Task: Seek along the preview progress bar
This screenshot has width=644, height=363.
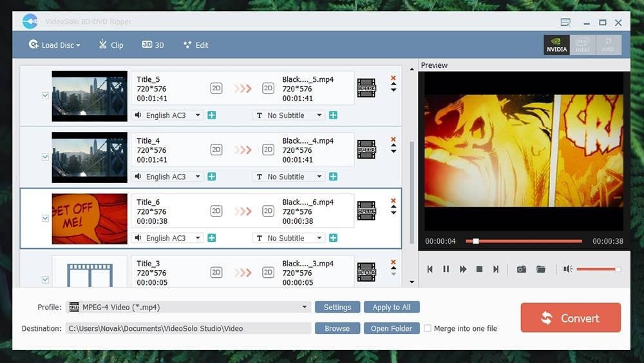Action: [524, 241]
